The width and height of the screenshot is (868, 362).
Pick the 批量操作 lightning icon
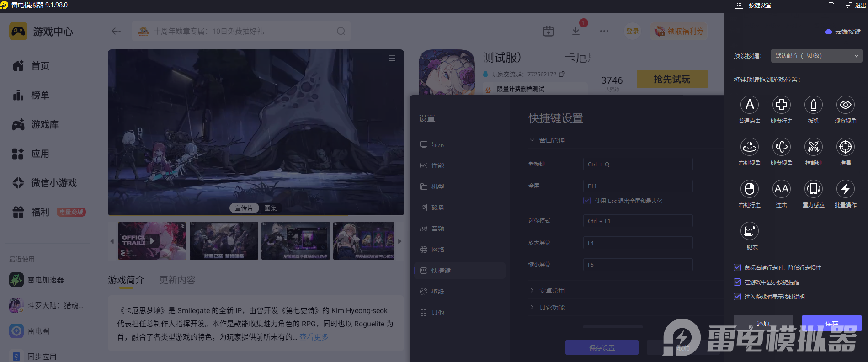(x=846, y=189)
